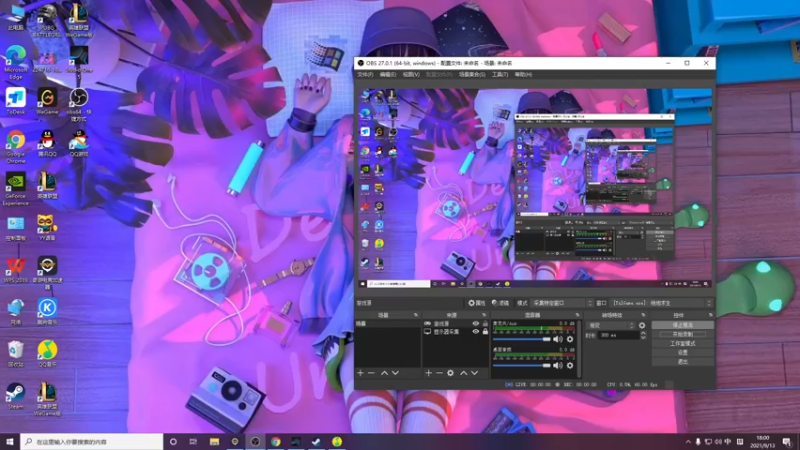This screenshot has height=450, width=800.
Task: Click Start Recording (开始录制) button
Action: 683,334
